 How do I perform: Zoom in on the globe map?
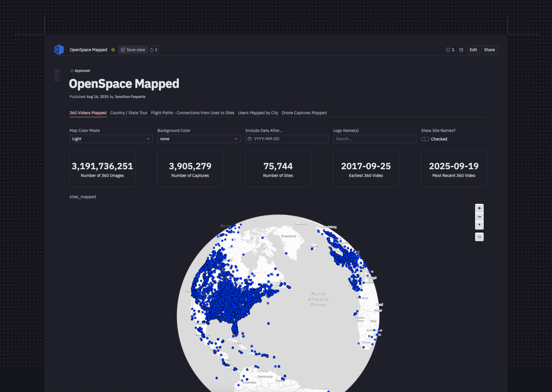tap(479, 208)
